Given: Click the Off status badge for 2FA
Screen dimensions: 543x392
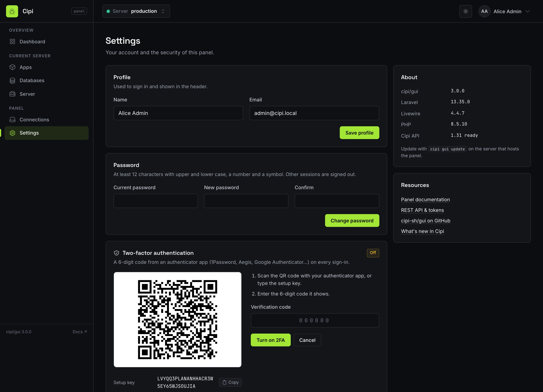Looking at the screenshot, I should 373,253.
